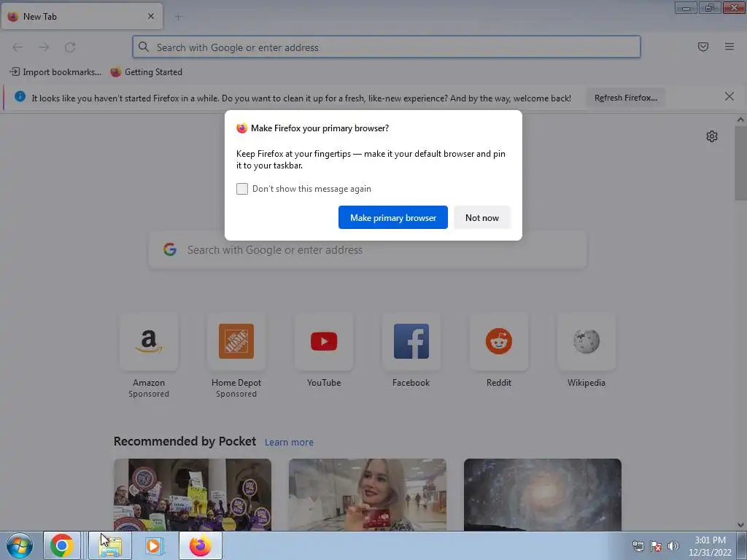
Task: Open the Windows Start menu orb
Action: pos(20,545)
